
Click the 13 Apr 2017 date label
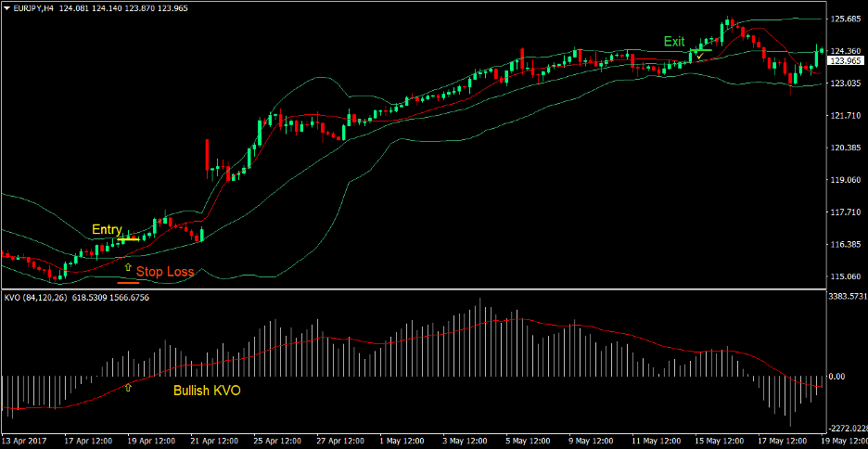pyautogui.click(x=28, y=441)
